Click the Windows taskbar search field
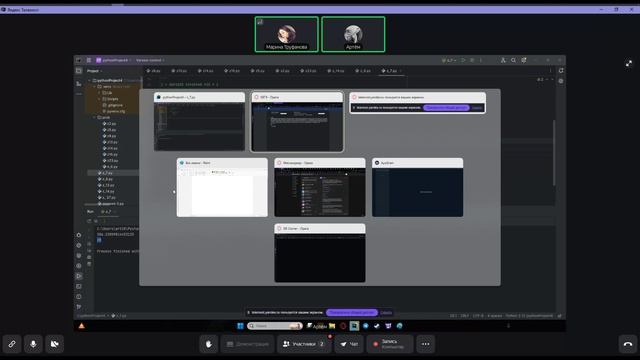 click(275, 326)
